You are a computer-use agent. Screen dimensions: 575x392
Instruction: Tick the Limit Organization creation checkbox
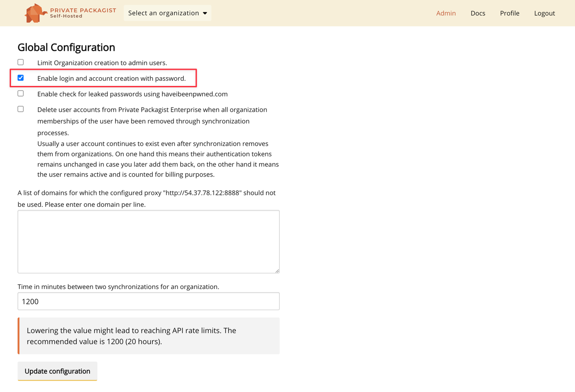click(21, 62)
